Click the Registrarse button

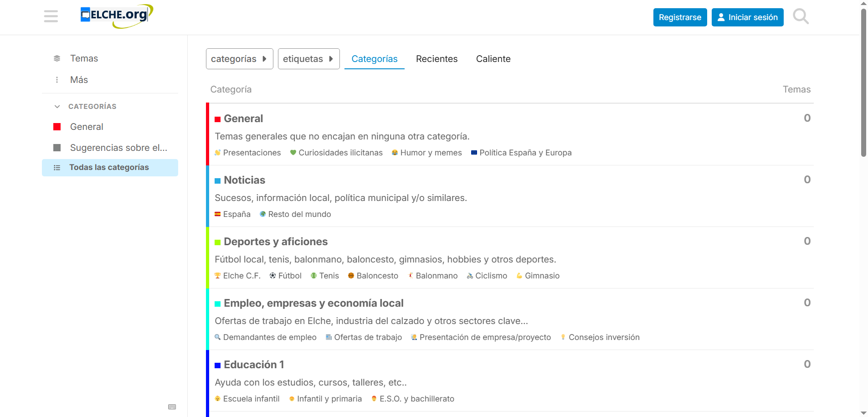click(x=680, y=17)
